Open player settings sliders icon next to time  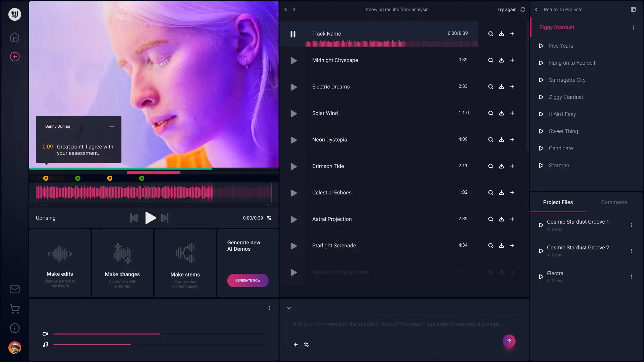click(x=269, y=218)
